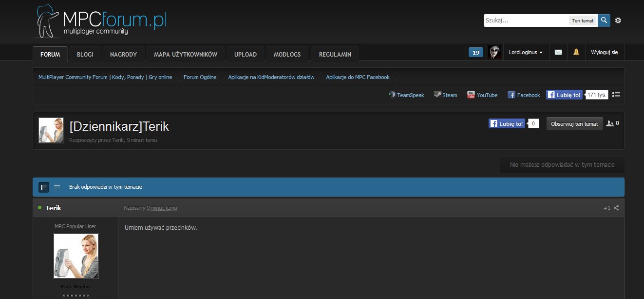This screenshot has height=299, width=644.
Task: Open the messages envelope icon
Action: click(558, 52)
